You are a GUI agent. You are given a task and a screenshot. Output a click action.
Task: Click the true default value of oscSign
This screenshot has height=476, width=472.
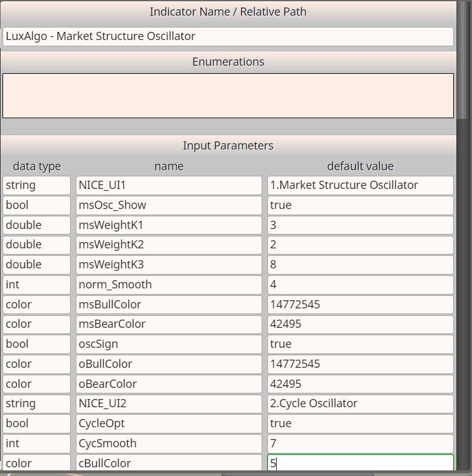pyautogui.click(x=361, y=344)
